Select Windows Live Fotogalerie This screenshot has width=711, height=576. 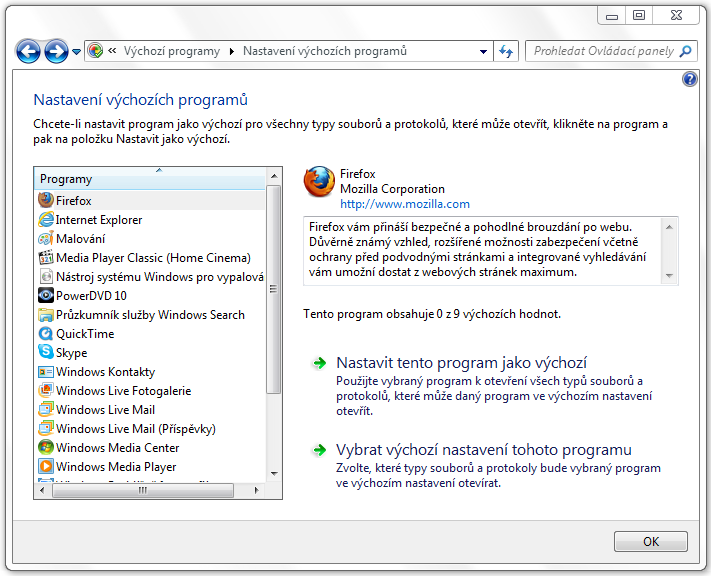click(150, 391)
